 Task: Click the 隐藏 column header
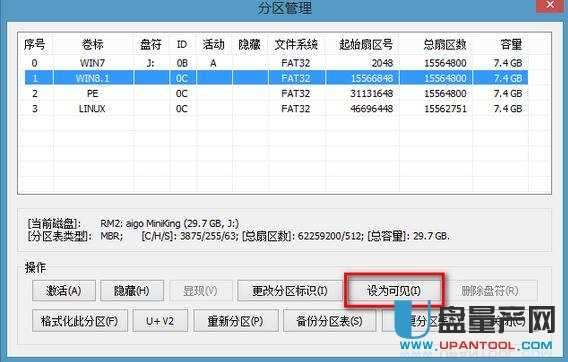(x=249, y=45)
